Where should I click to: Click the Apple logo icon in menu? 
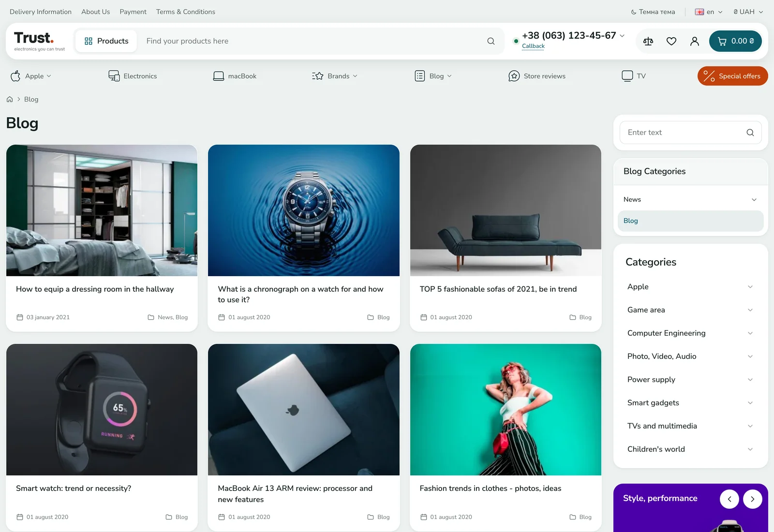pos(15,76)
